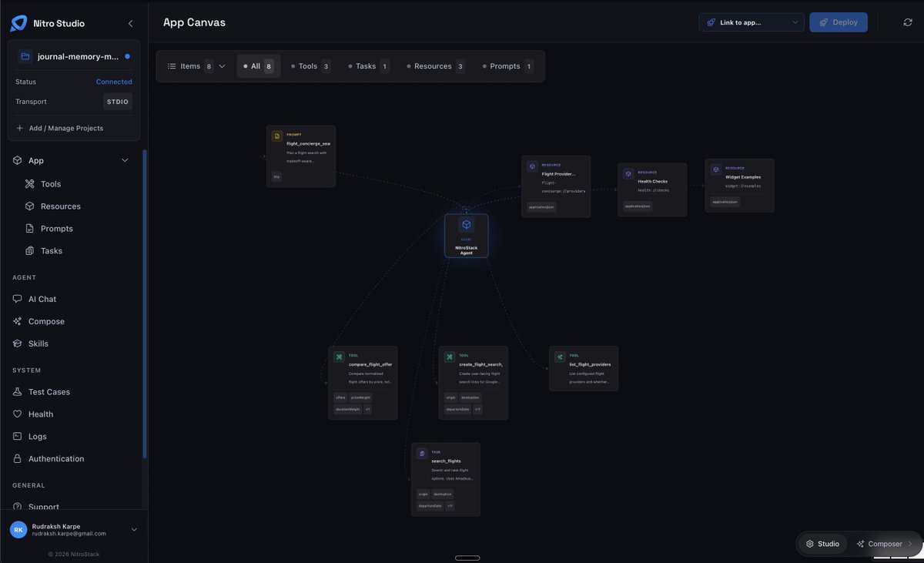Image resolution: width=924 pixels, height=563 pixels.
Task: Filter canvas by Resources tab
Action: [x=435, y=66]
